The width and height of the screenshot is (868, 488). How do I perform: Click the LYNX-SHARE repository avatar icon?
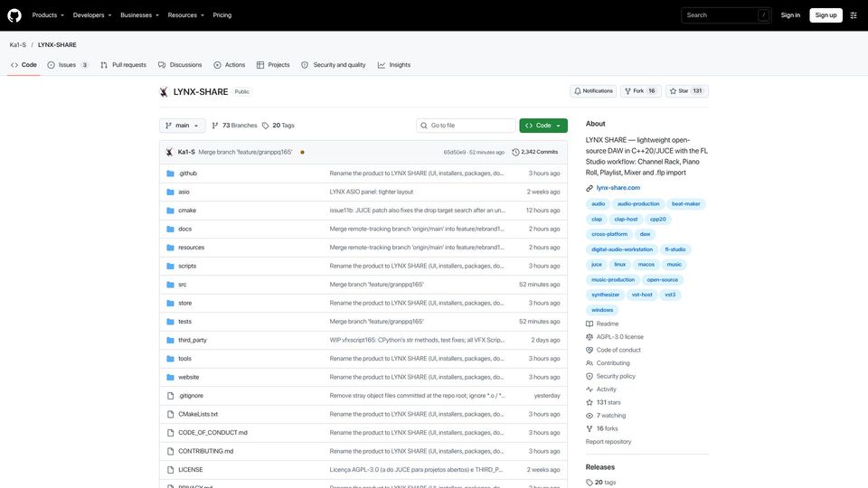(x=164, y=92)
